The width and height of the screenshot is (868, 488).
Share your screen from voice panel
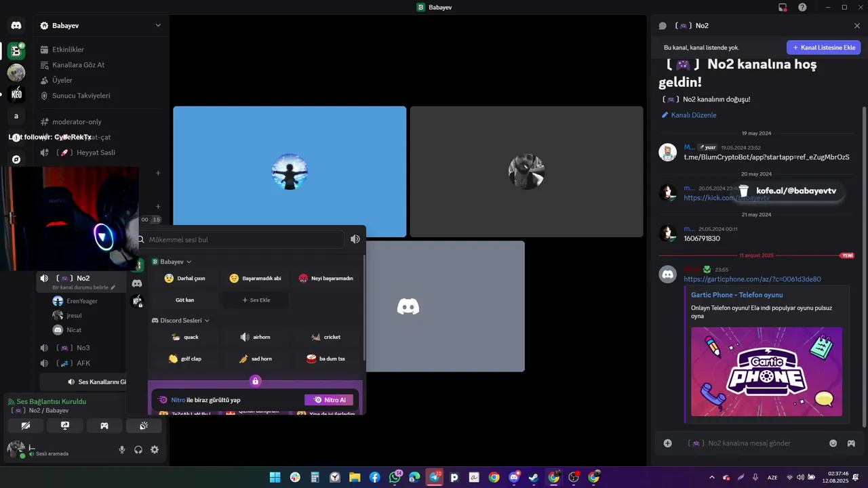point(65,426)
